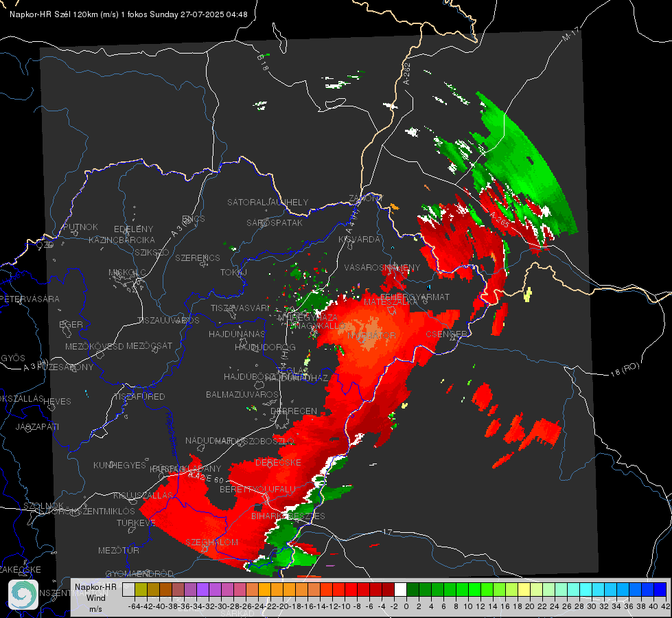Click the EDELÉNY city label
The height and width of the screenshot is (618, 672).
(x=133, y=229)
